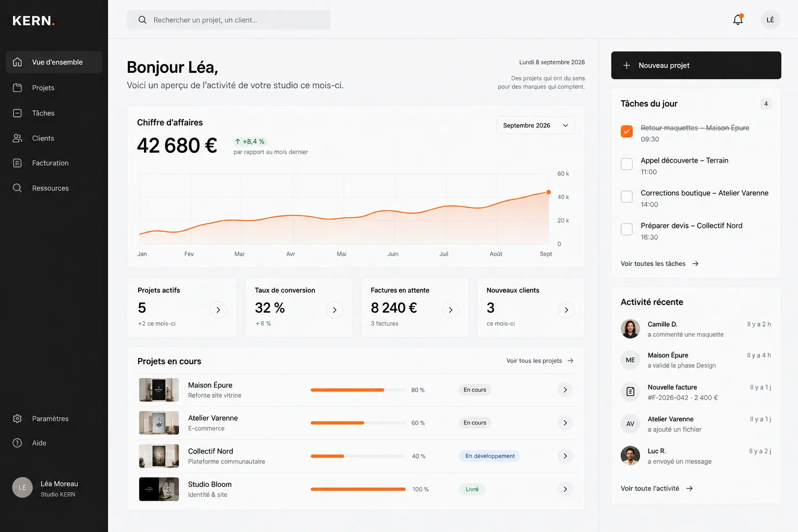
Task: Open the Collectif Nord project thumbnail
Action: (x=159, y=456)
